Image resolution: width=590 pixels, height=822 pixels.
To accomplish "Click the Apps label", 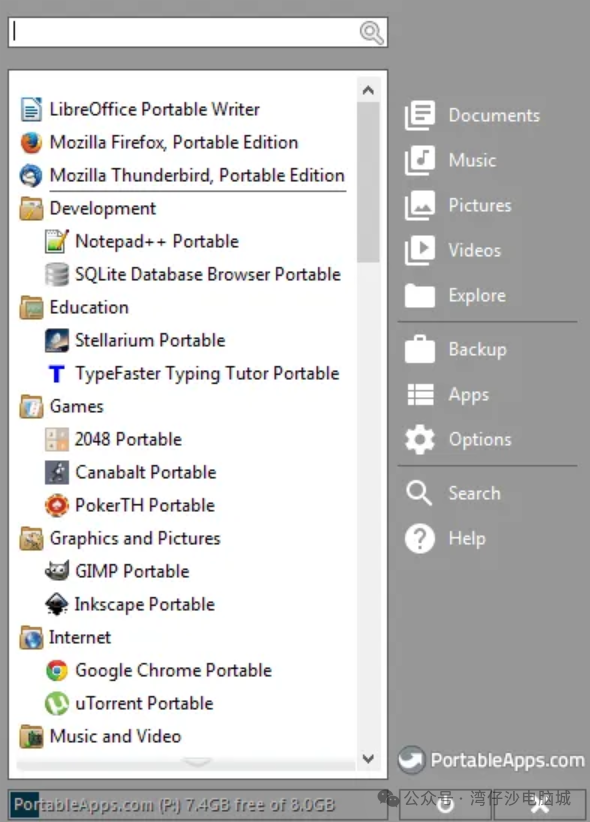I will point(469,395).
